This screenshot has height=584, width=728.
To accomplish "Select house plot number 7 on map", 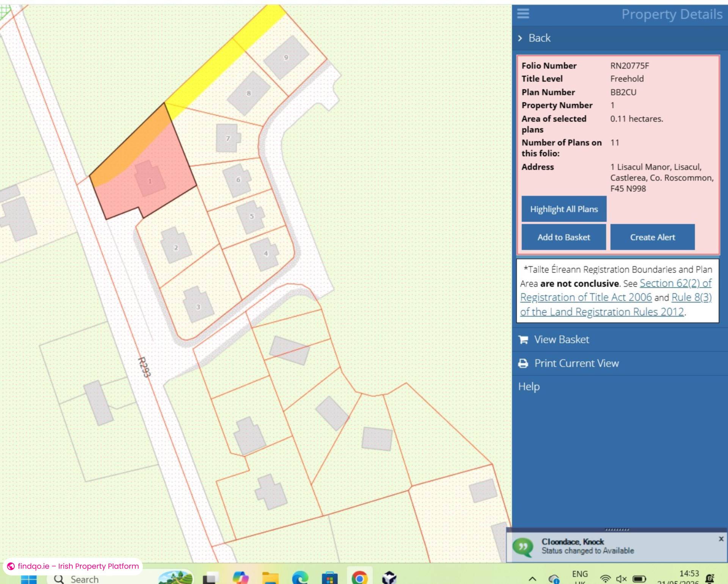I will click(228, 138).
